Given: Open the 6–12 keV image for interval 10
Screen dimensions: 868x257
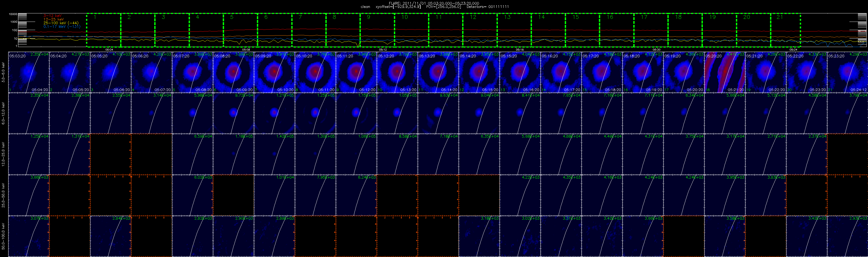Looking at the screenshot, I should tap(397, 113).
